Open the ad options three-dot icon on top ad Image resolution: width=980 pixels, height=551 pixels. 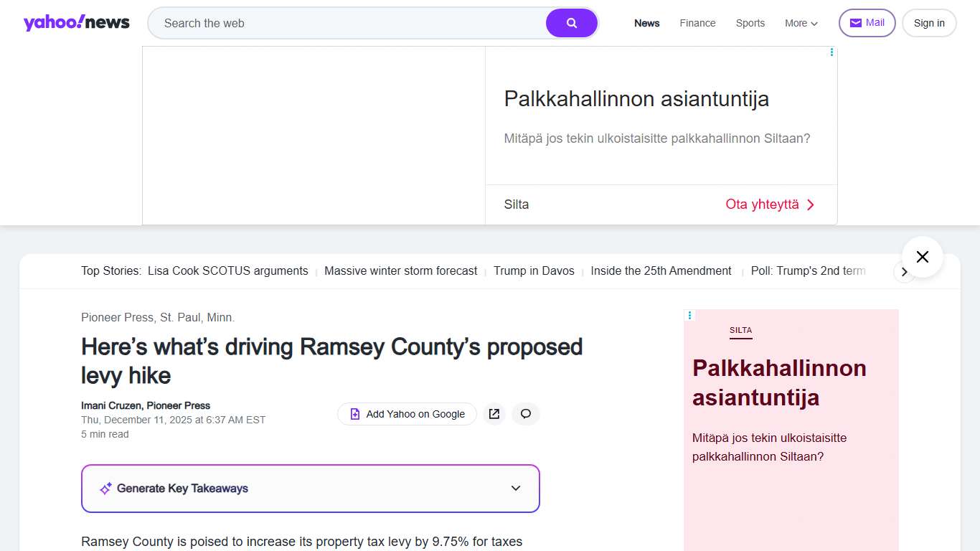point(831,52)
